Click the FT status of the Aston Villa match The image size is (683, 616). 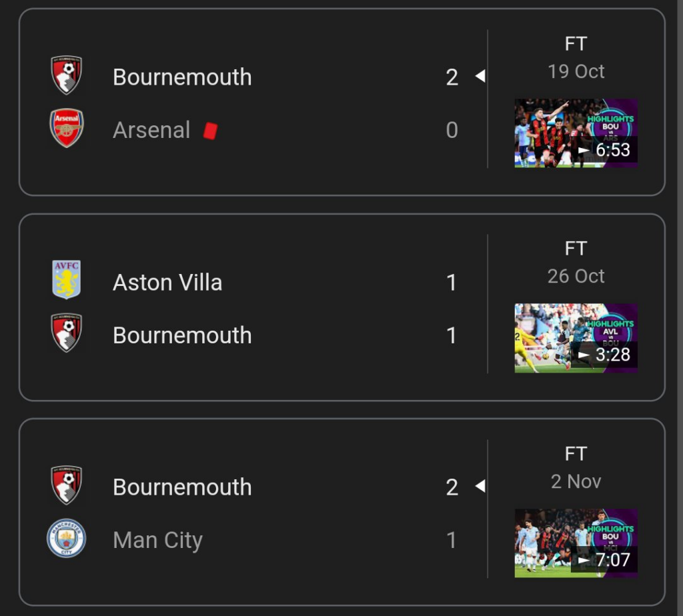(576, 249)
